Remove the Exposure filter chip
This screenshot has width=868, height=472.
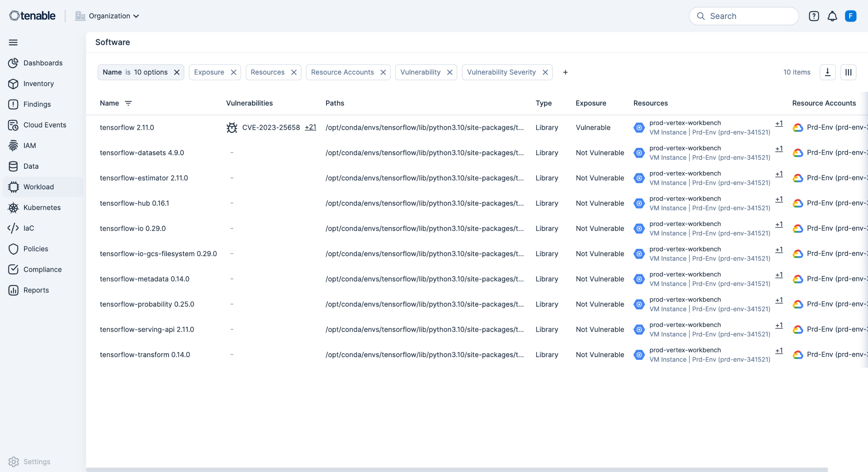234,72
